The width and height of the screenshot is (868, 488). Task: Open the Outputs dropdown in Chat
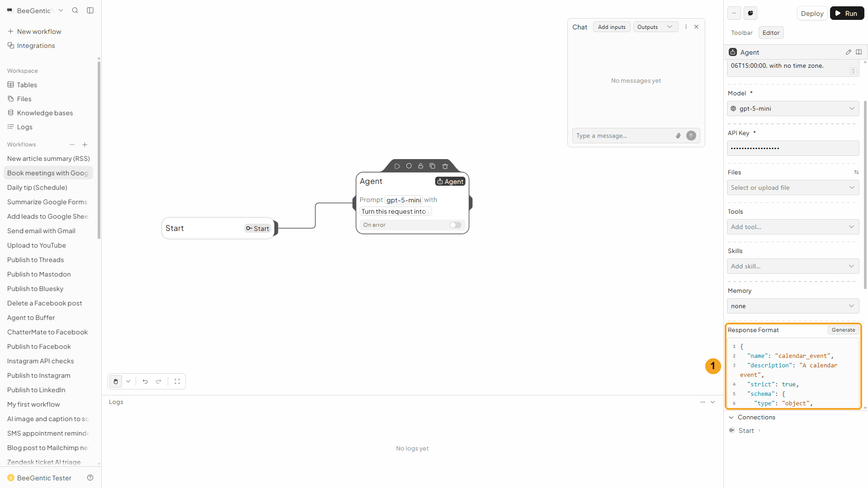point(656,27)
